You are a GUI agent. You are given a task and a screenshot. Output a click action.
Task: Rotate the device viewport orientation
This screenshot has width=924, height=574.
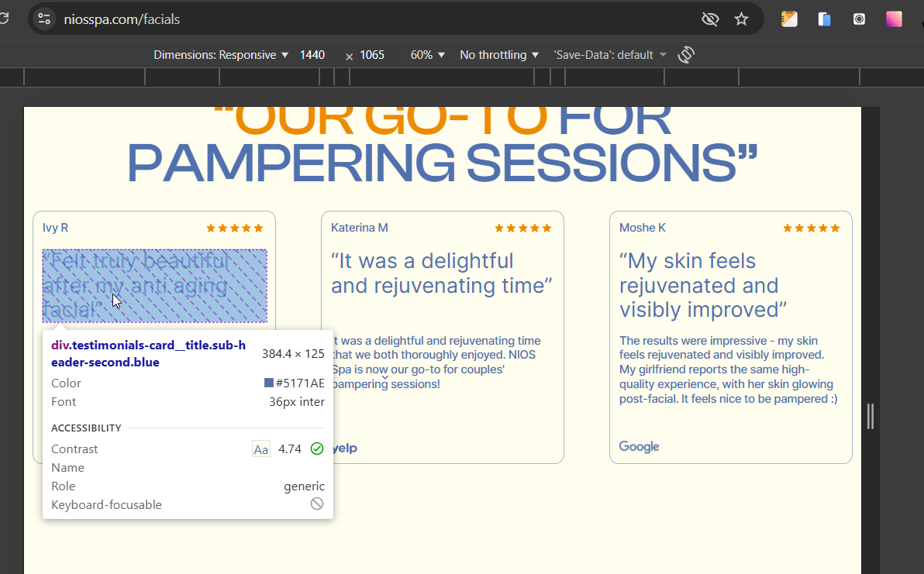pos(686,55)
